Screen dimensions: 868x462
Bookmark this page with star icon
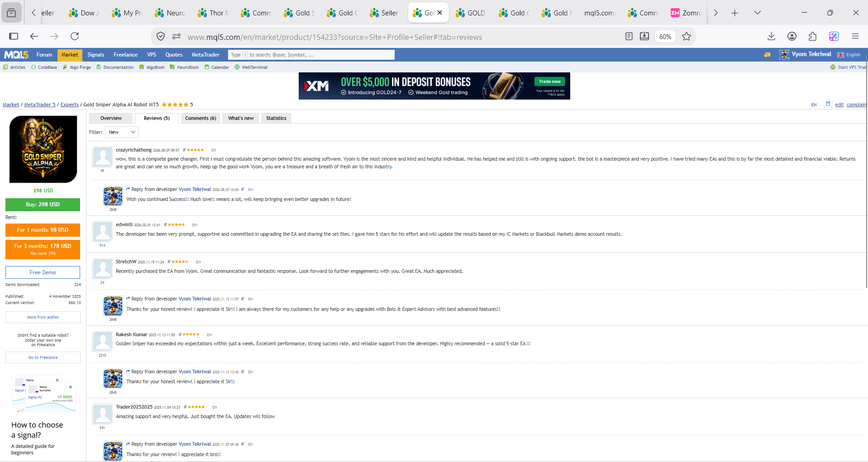tap(687, 36)
